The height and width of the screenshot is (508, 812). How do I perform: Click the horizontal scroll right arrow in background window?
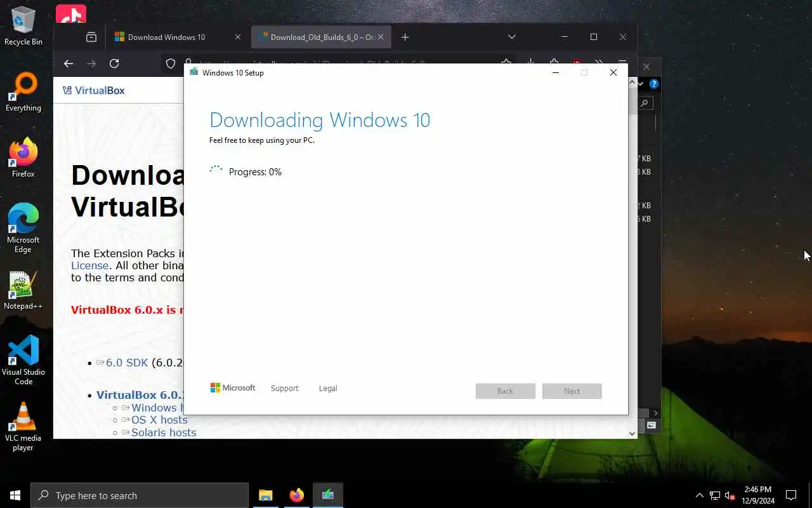pos(656,413)
